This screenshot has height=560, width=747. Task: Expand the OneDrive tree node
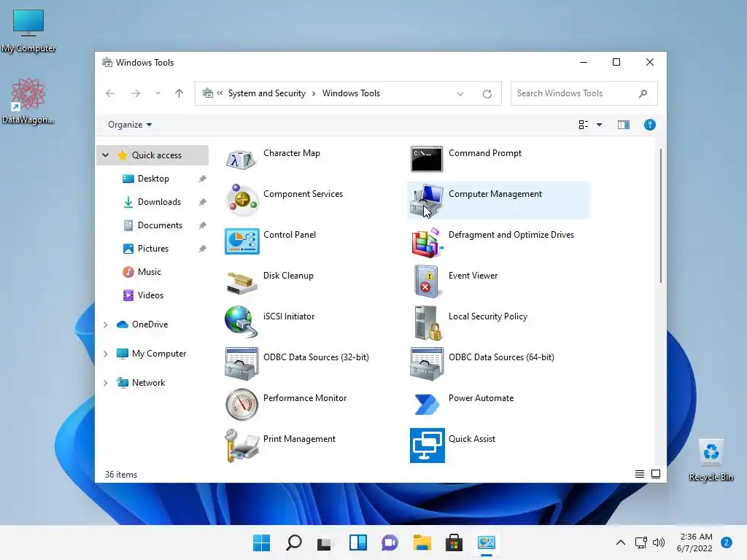coord(105,324)
